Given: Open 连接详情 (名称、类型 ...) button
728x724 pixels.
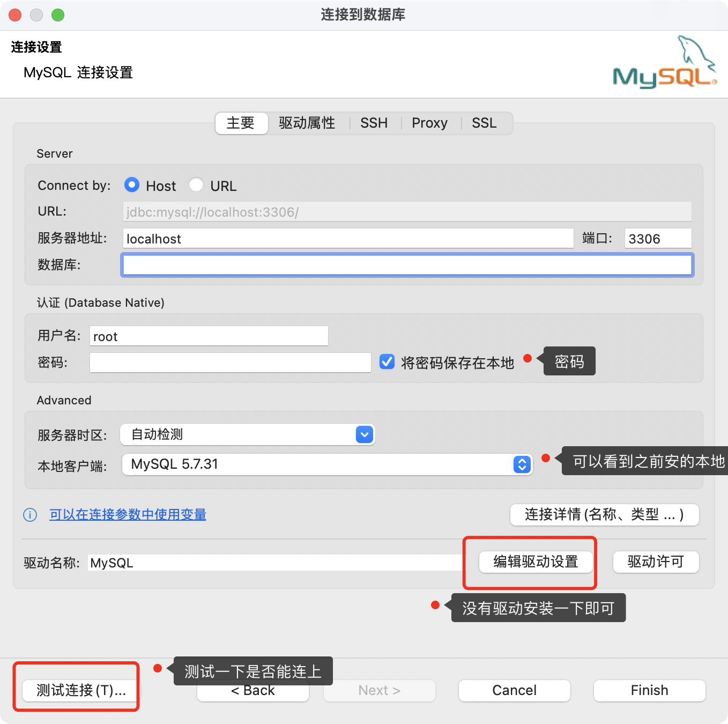Looking at the screenshot, I should 605,515.
